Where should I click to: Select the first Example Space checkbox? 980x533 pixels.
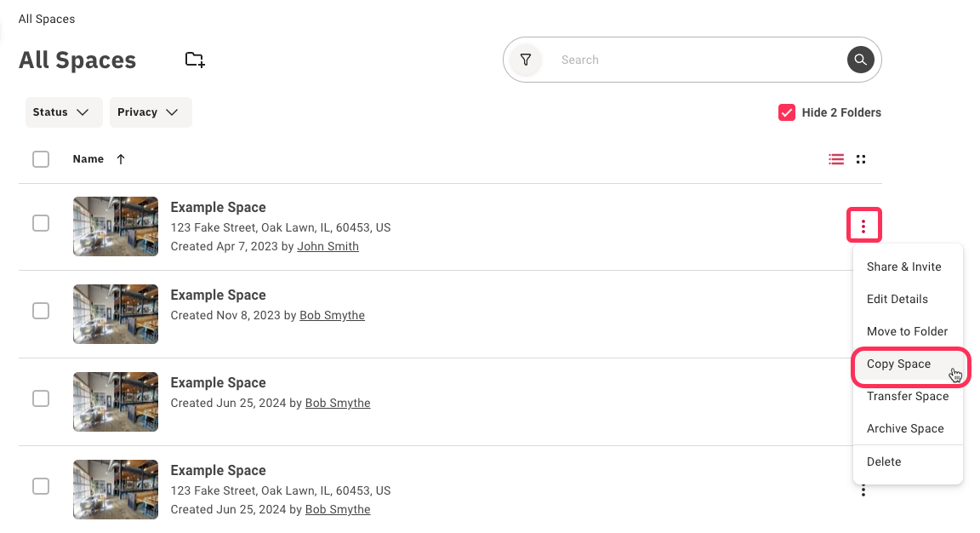tap(41, 223)
